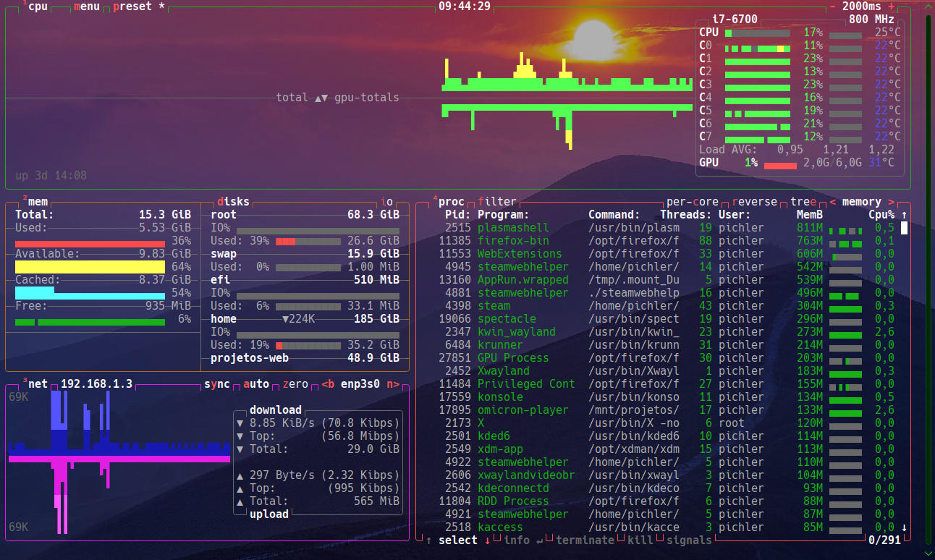935x560 pixels.
Task: Click the clock showing 09:44:29
Action: pyautogui.click(x=465, y=7)
